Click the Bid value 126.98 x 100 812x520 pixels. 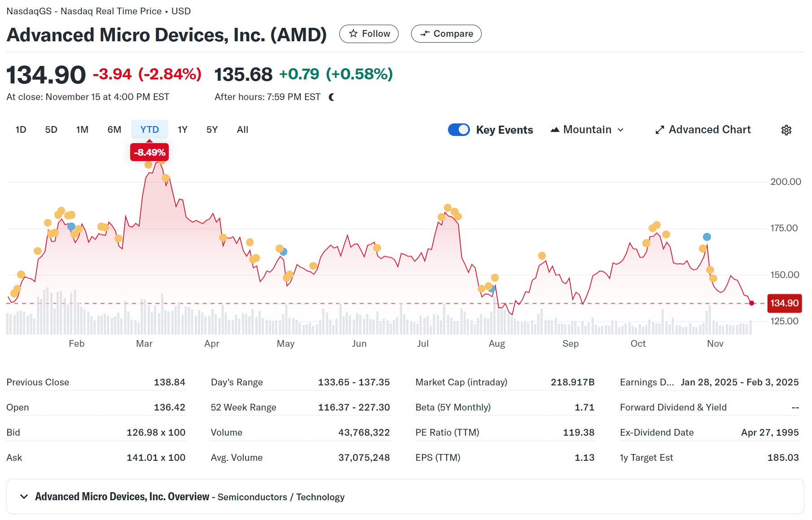pos(156,433)
